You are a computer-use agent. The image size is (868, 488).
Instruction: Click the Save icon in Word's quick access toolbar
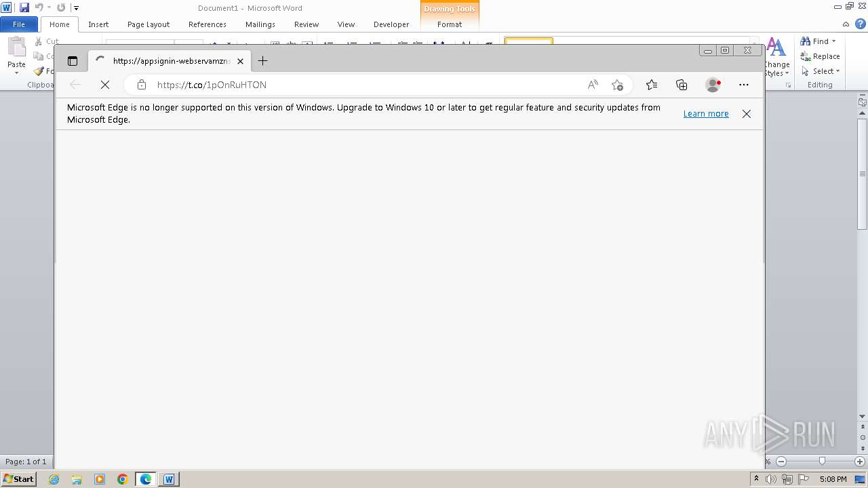(24, 7)
